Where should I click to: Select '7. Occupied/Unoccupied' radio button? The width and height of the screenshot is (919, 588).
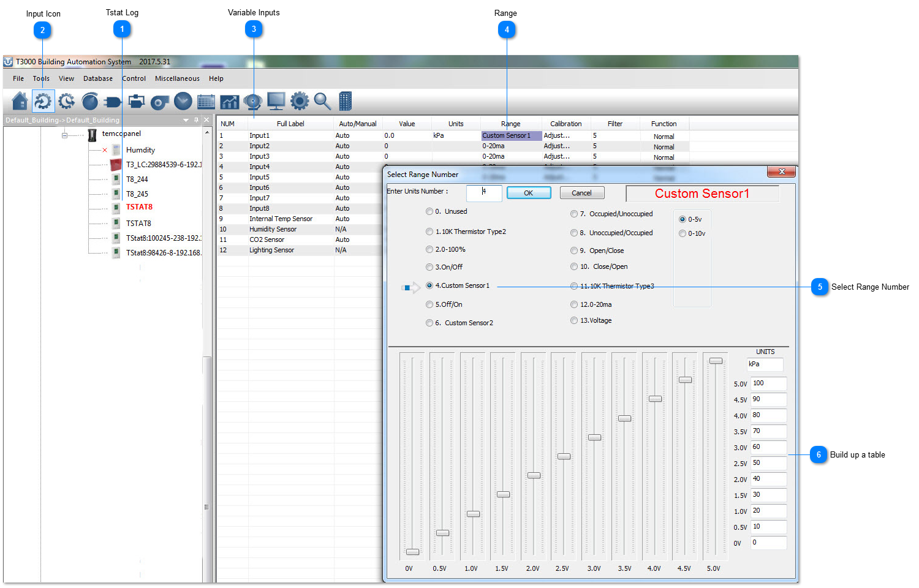pos(574,214)
